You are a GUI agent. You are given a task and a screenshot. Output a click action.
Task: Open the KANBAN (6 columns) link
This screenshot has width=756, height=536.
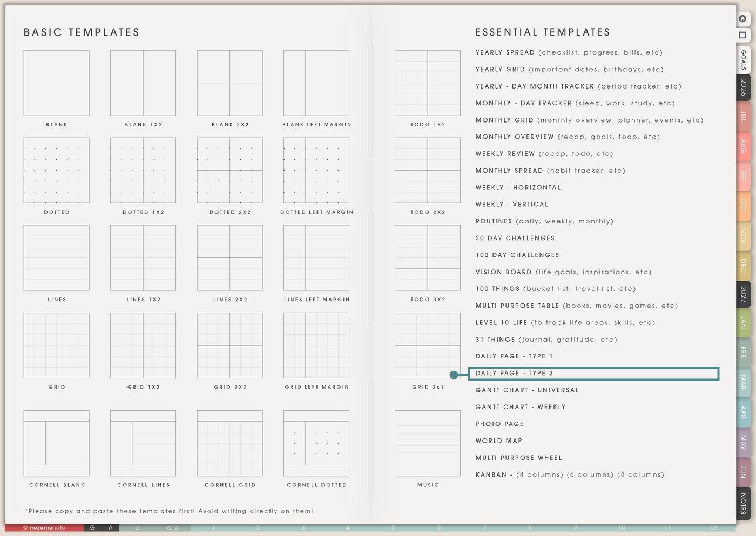590,475
